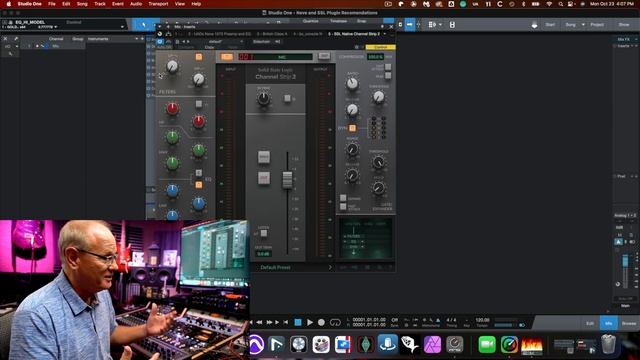Open the Transport menu
The image size is (640, 360).
(x=158, y=4)
